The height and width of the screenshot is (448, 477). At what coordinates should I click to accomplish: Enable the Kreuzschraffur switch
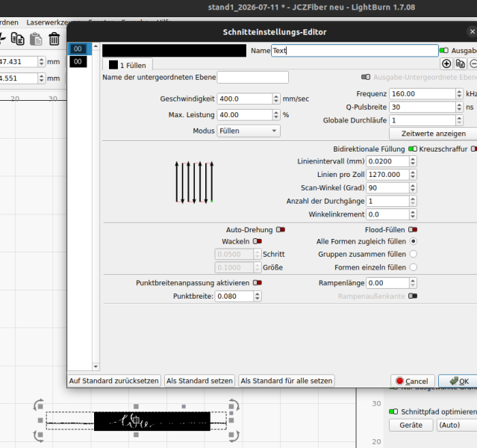click(474, 149)
